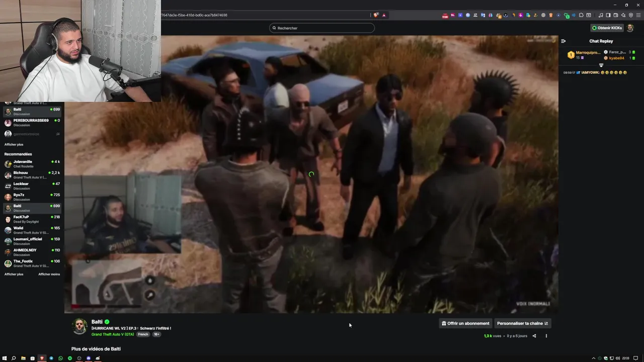The width and height of the screenshot is (644, 362).
Task: Open Grand Theft Auto V category link
Action: (113, 334)
